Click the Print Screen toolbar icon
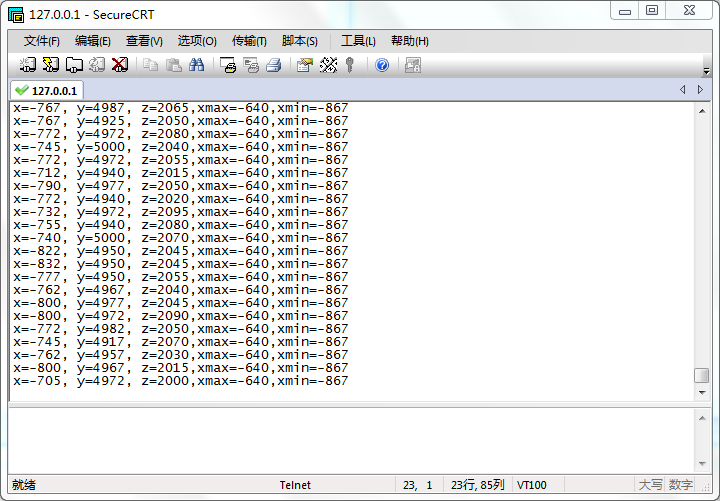The height and width of the screenshot is (501, 720). pos(228,65)
